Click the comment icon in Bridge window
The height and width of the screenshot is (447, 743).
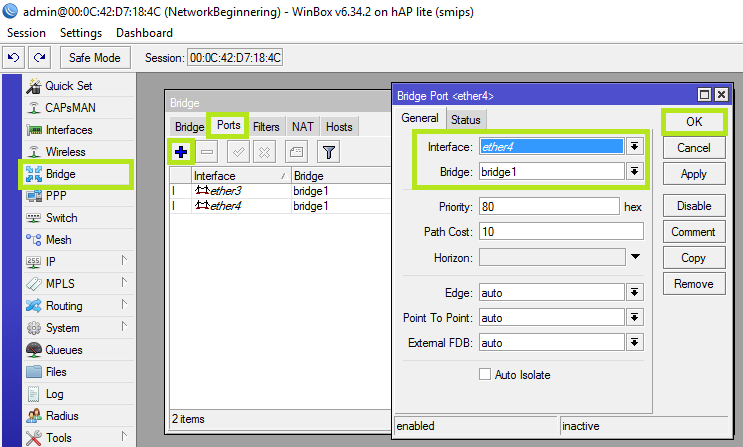click(x=296, y=152)
